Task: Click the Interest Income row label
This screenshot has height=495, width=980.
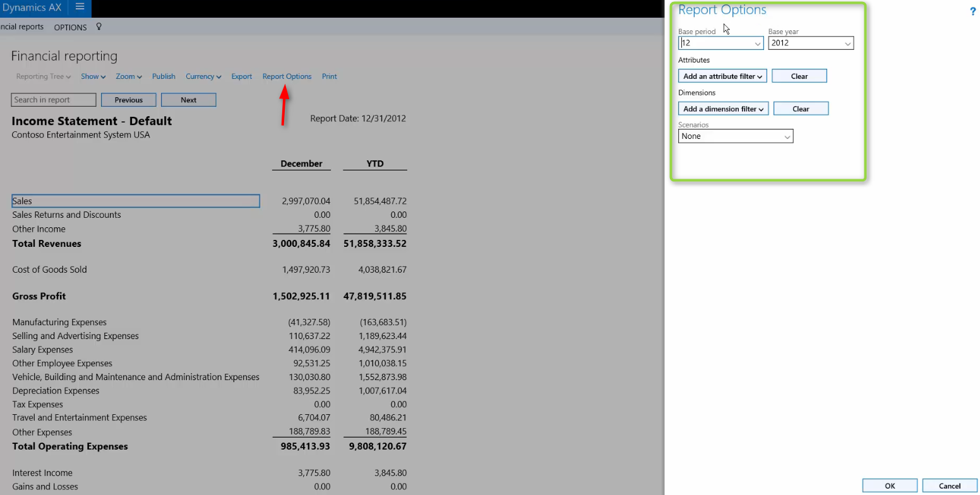Action: [x=42, y=473]
